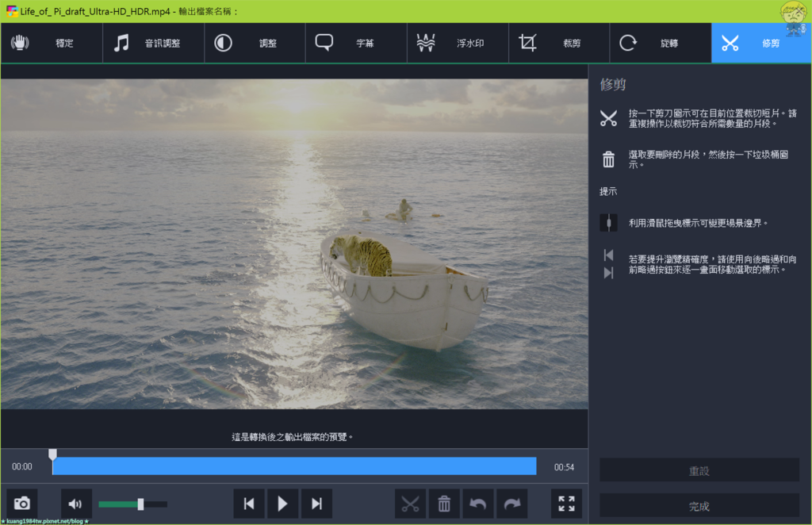The image size is (812, 525).
Task: Click the previous-frame hint icon in tips
Action: pyautogui.click(x=608, y=255)
